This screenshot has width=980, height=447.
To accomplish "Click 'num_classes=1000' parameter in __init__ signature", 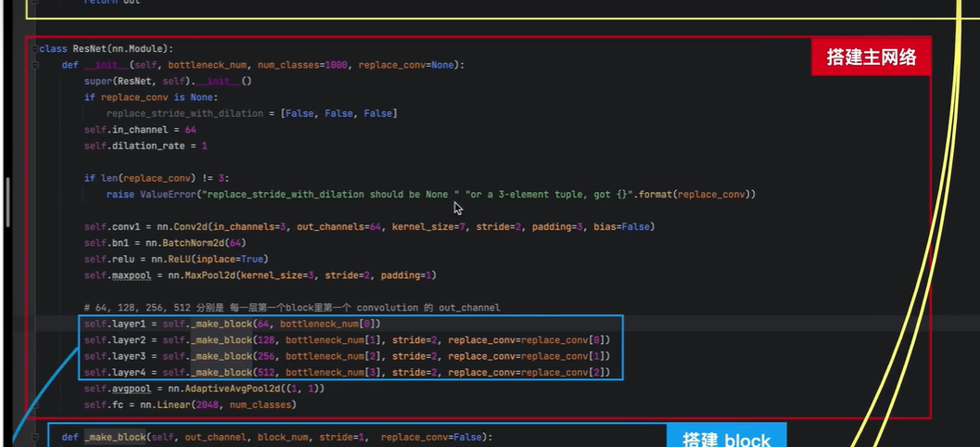I will pos(302,65).
